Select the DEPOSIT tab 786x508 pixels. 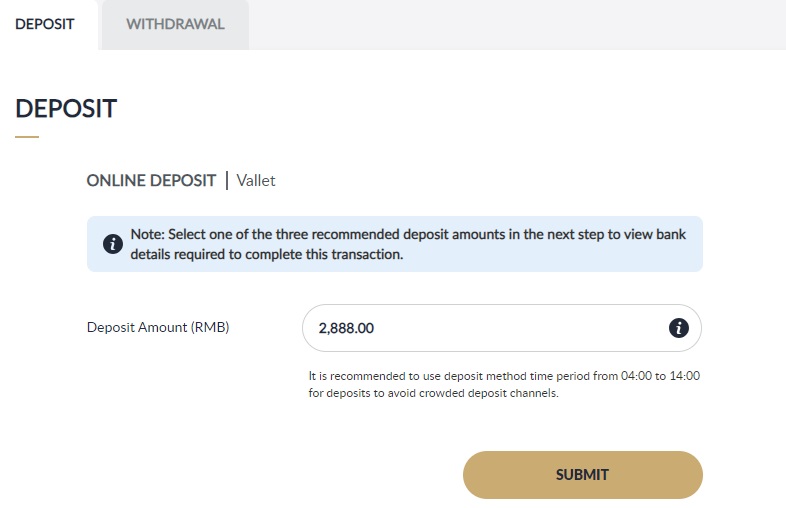pos(45,24)
